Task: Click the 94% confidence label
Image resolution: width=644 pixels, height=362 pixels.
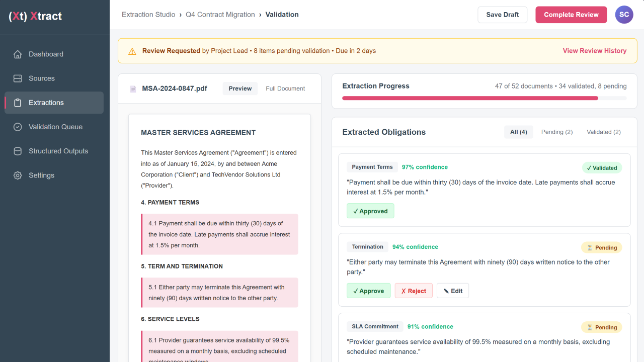Action: coord(415,247)
